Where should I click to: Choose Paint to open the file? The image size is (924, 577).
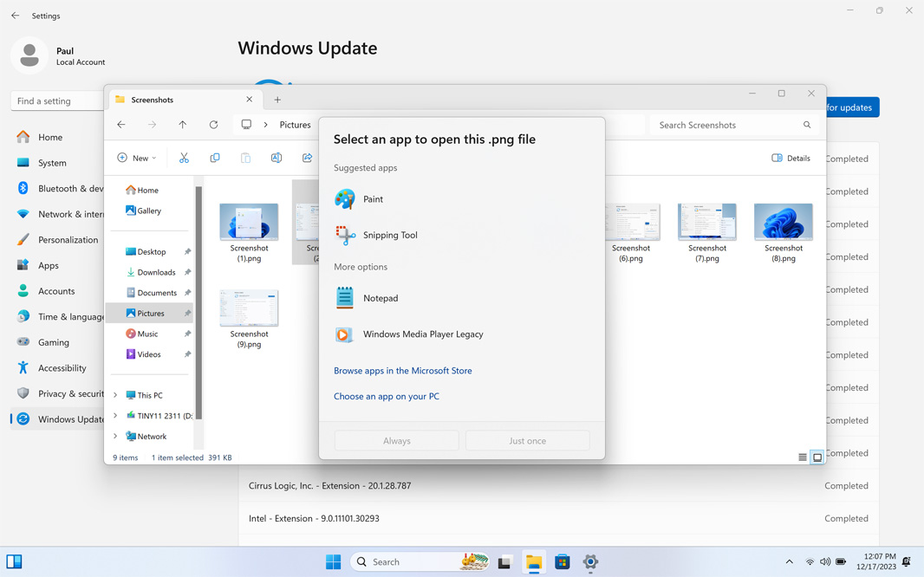pyautogui.click(x=373, y=199)
